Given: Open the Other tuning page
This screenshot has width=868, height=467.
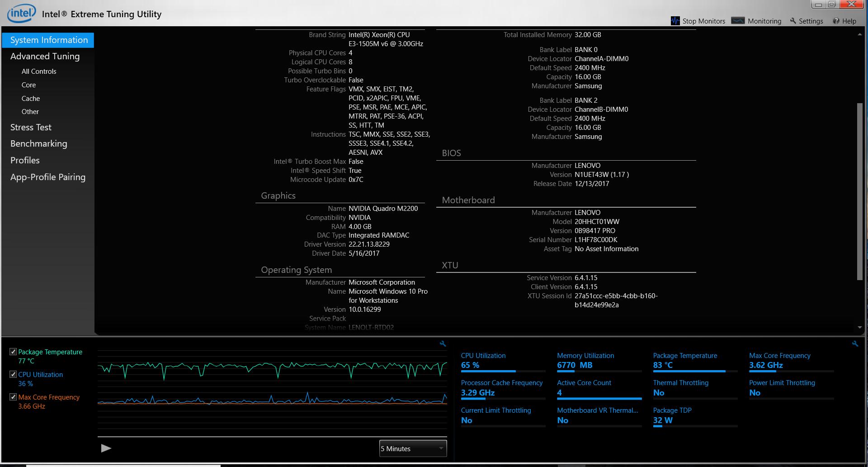Looking at the screenshot, I should tap(30, 112).
